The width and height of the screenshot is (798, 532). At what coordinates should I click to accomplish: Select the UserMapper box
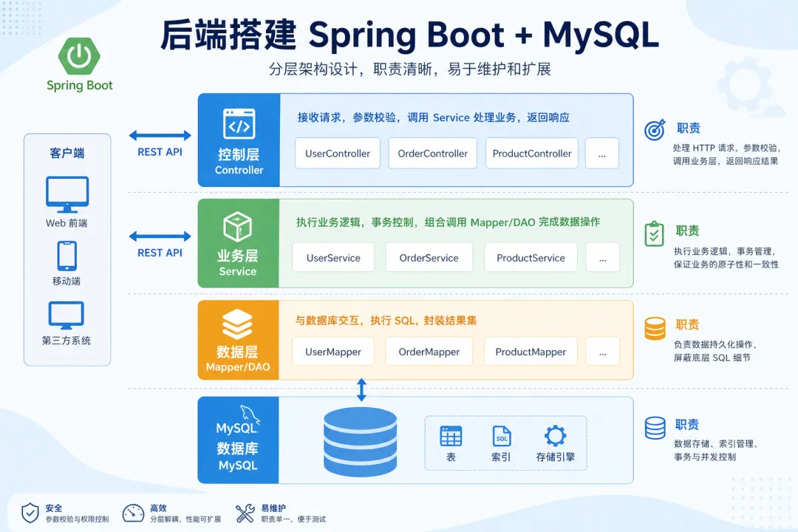[332, 351]
